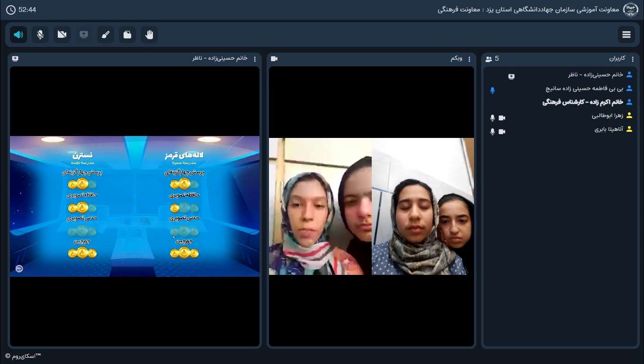Screen dimensions: 644x364
Task: Open the وبکم panel three-dot options
Action: click(x=469, y=59)
